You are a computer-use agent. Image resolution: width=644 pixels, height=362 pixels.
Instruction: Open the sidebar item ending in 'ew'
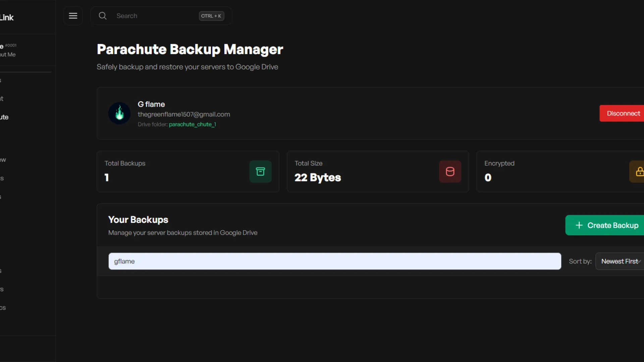[x=3, y=160]
